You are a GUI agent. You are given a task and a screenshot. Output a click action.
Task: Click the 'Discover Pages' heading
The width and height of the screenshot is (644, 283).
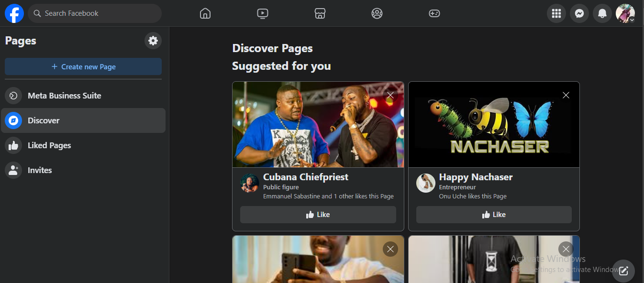tap(272, 48)
